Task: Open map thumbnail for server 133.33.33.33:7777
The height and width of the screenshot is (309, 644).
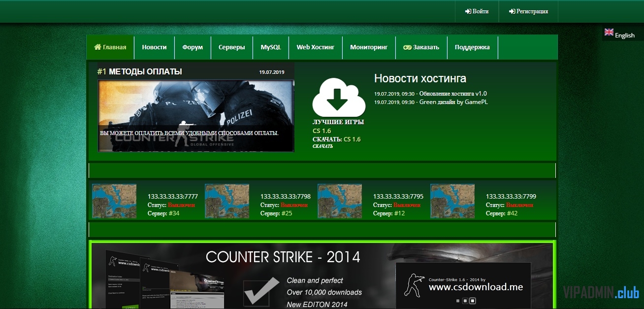Action: click(114, 201)
